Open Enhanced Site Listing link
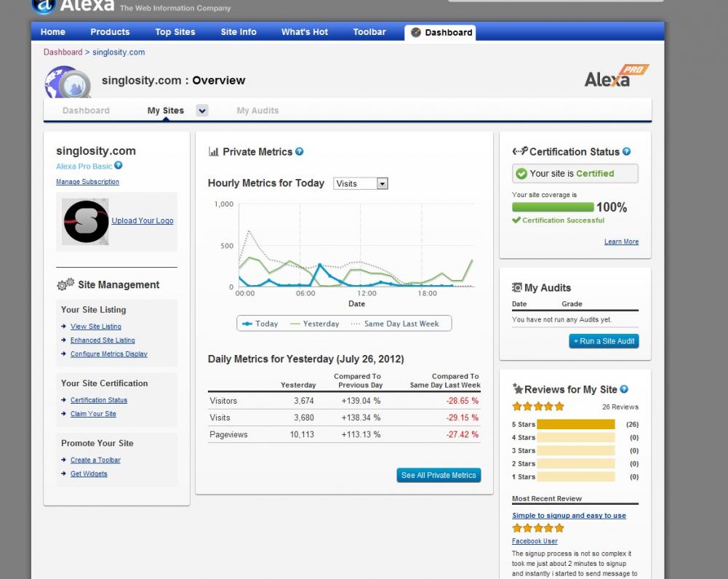The image size is (728, 579). (103, 340)
